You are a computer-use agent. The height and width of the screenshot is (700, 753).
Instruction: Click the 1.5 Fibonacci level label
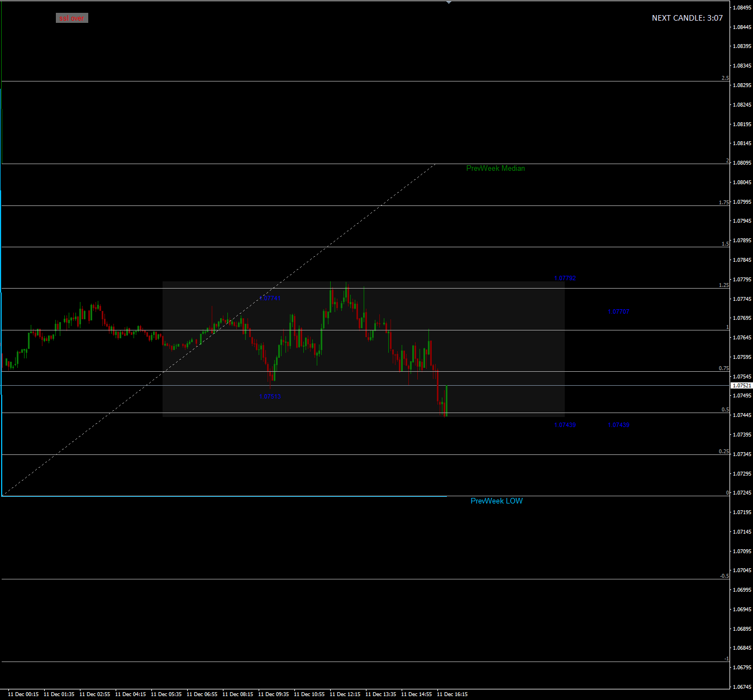725,244
